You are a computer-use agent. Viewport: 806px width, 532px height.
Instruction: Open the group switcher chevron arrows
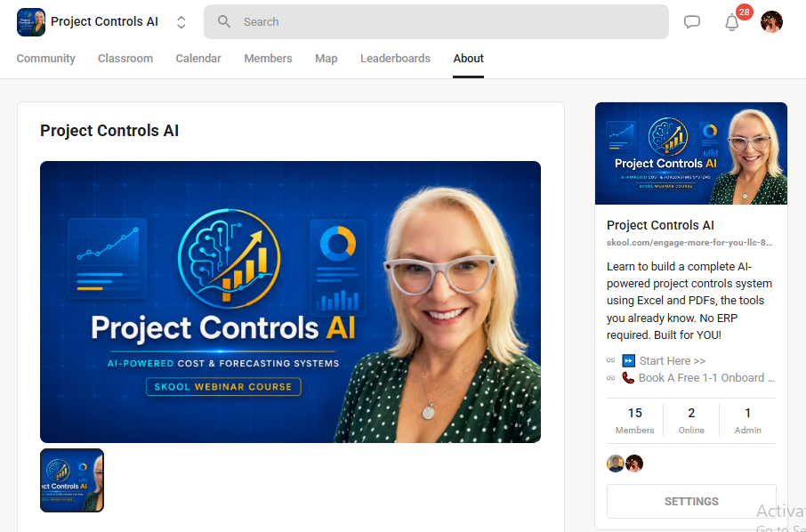[181, 22]
